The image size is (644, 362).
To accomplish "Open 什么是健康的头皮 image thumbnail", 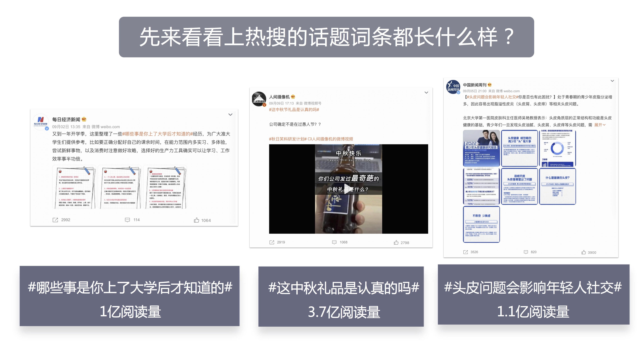I will [x=558, y=186].
